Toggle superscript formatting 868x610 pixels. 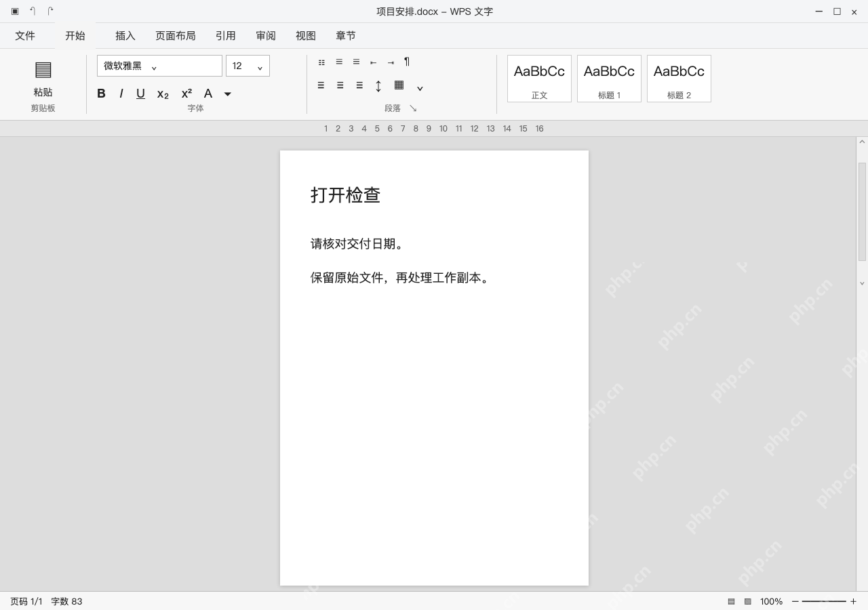[x=186, y=94]
